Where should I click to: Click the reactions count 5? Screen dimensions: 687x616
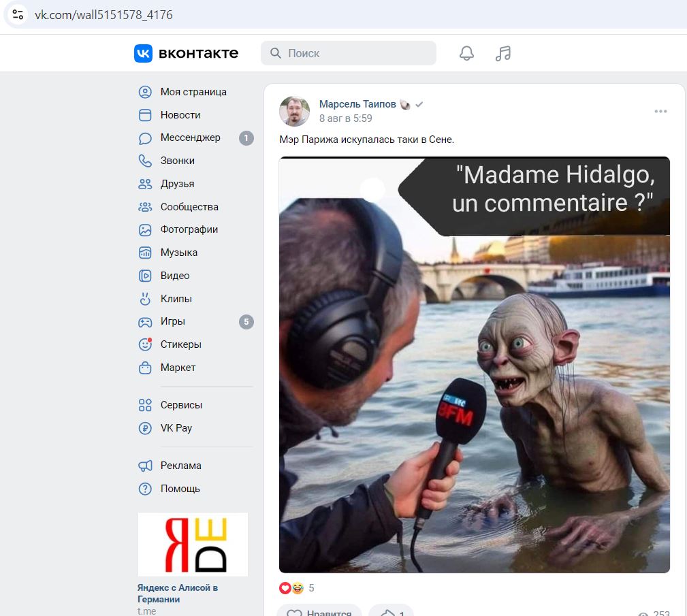point(312,588)
